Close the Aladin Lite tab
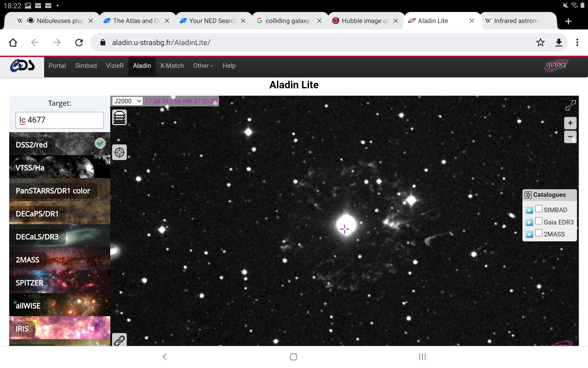This screenshot has width=588, height=368. 472,21
